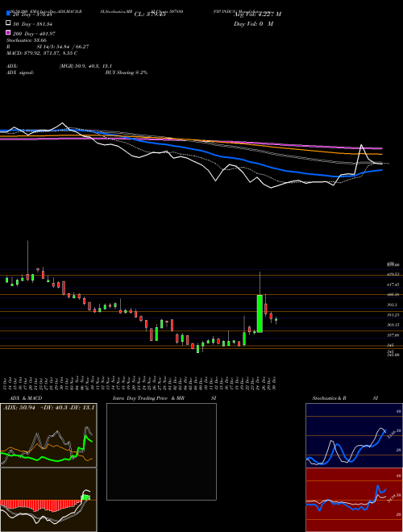Click the white price spike on the EMA chart
The width and height of the screenshot is (403, 532).
[361, 145]
